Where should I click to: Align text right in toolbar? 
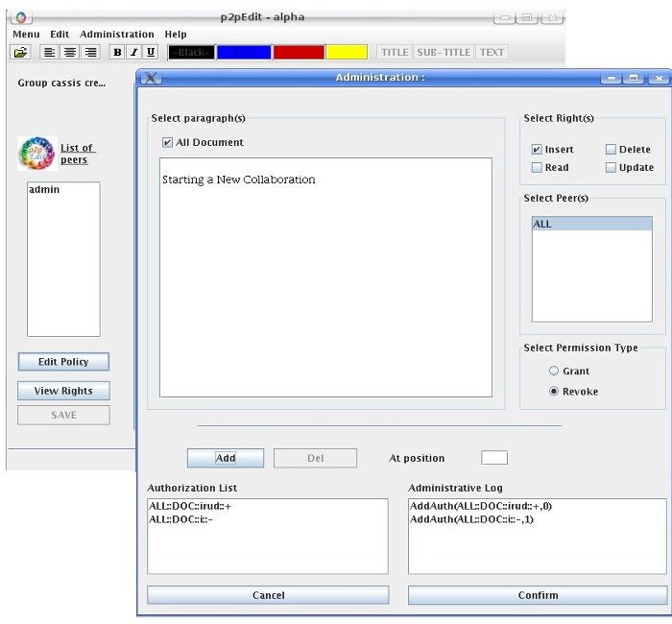[x=90, y=52]
